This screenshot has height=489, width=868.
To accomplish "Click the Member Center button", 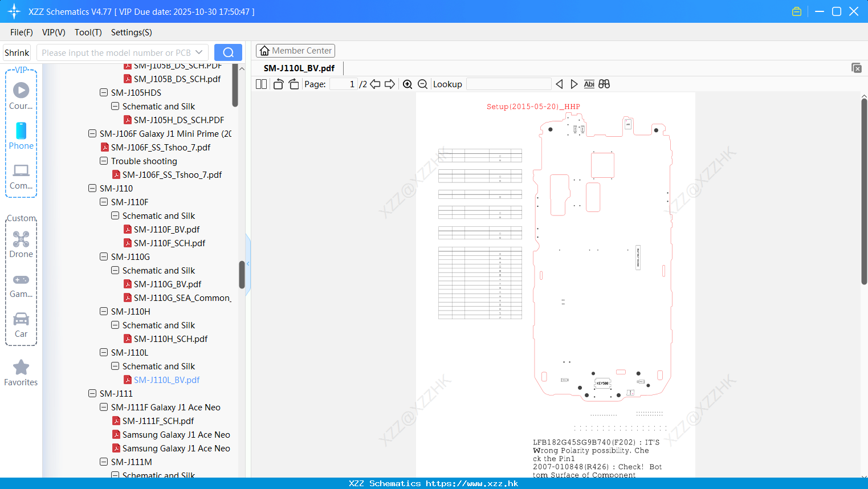I will [295, 51].
